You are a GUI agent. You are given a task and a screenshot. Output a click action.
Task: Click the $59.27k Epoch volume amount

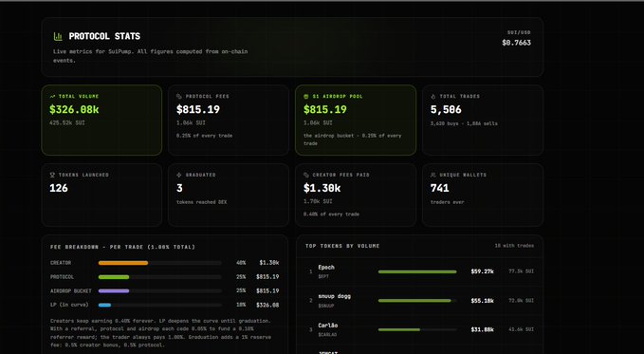coord(482,271)
